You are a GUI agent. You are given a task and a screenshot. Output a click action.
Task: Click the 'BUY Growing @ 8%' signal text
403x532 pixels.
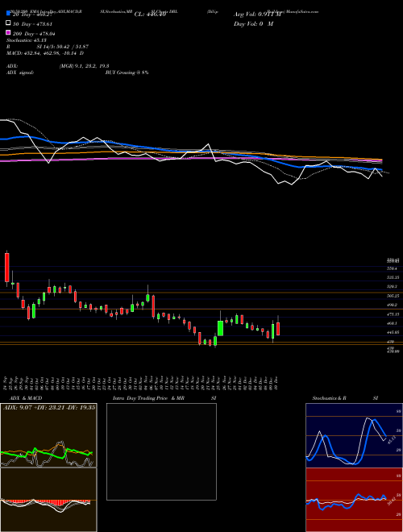127,73
